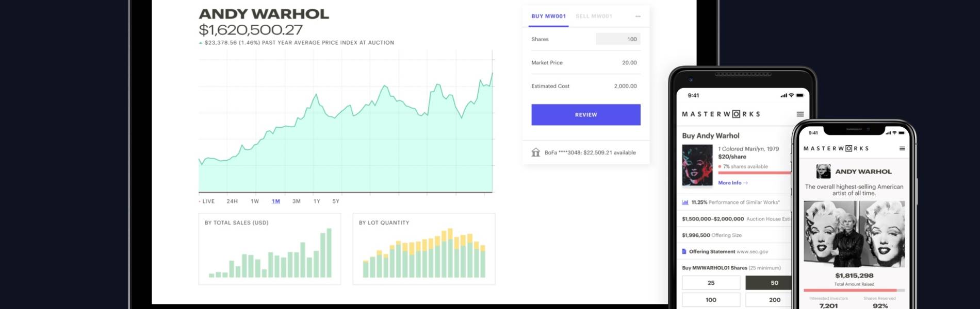
Task: Switch to the SELL MW001 tab
Action: 594,16
